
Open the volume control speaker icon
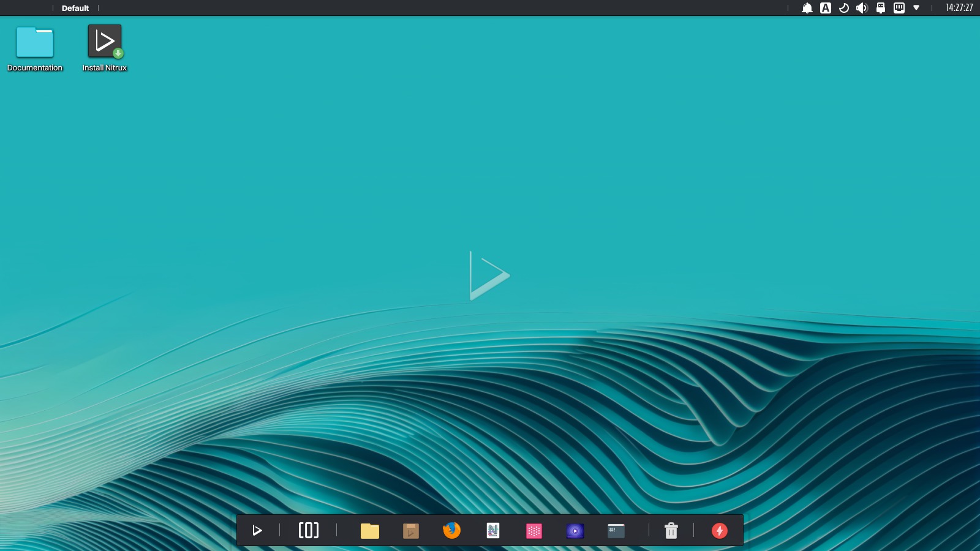tap(862, 8)
